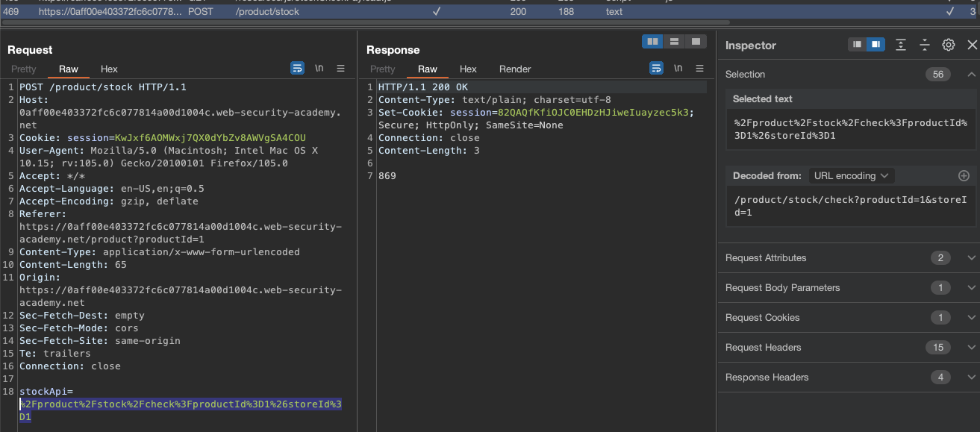Switch to combined single-pane layout
This screenshot has width=980, height=432.
[696, 42]
